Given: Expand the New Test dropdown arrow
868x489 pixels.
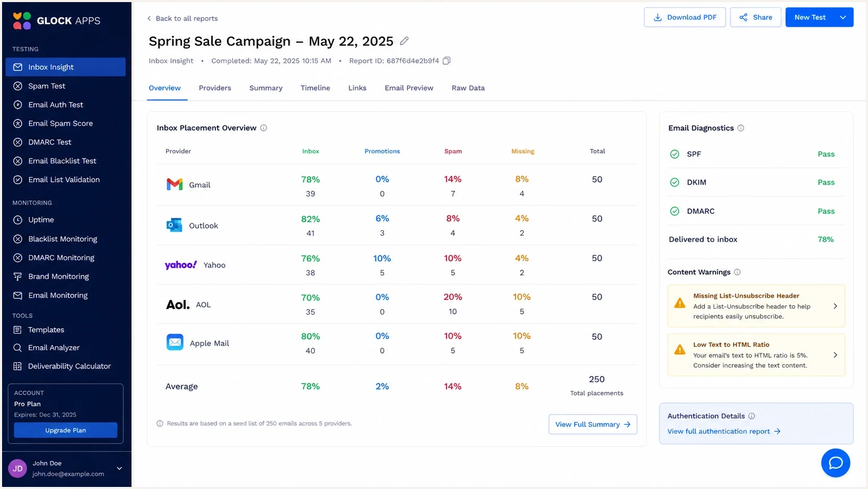Looking at the screenshot, I should point(843,17).
